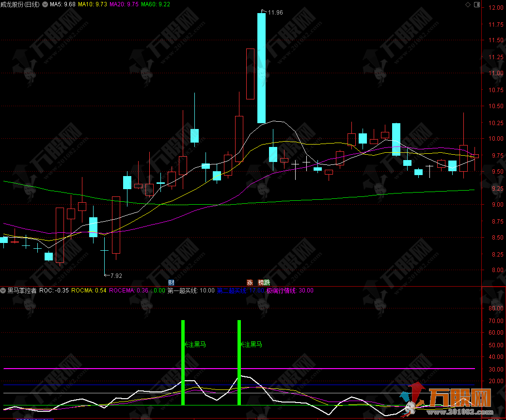Select the 黑马掌控者 indicator name
This screenshot has width=506, height=420.
[22, 291]
